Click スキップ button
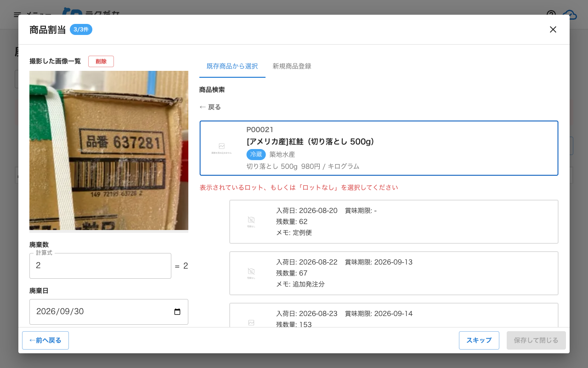Screen dimensions: 588x368 pyautogui.click(x=479, y=340)
